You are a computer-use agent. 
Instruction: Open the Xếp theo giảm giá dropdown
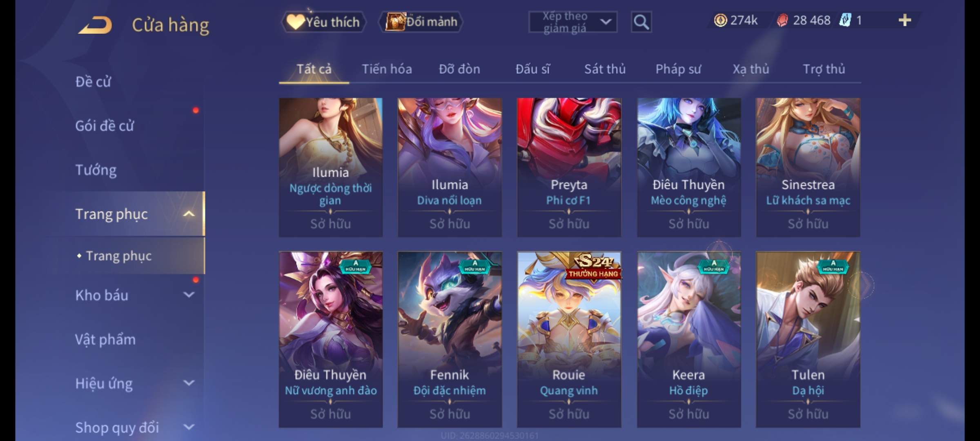click(572, 22)
